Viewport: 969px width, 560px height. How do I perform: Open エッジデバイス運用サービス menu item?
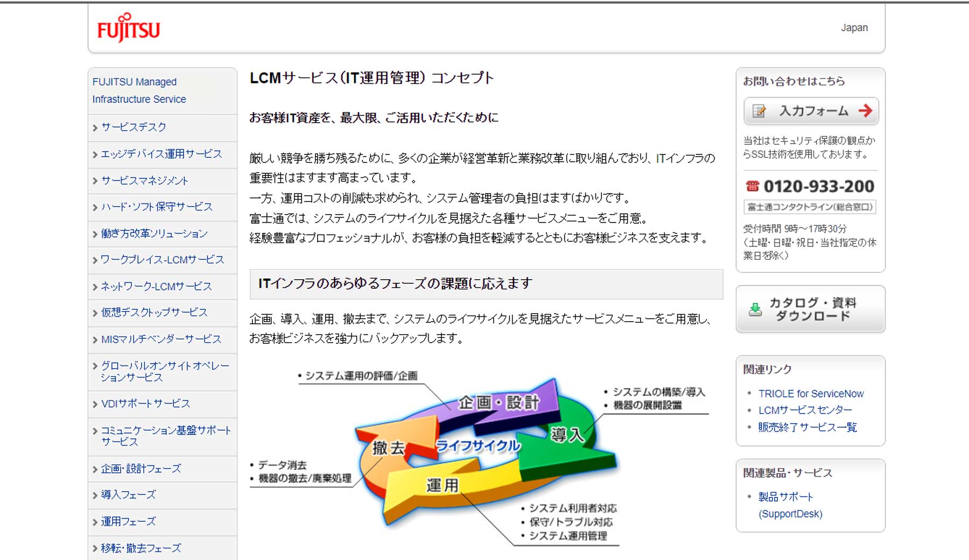[161, 154]
